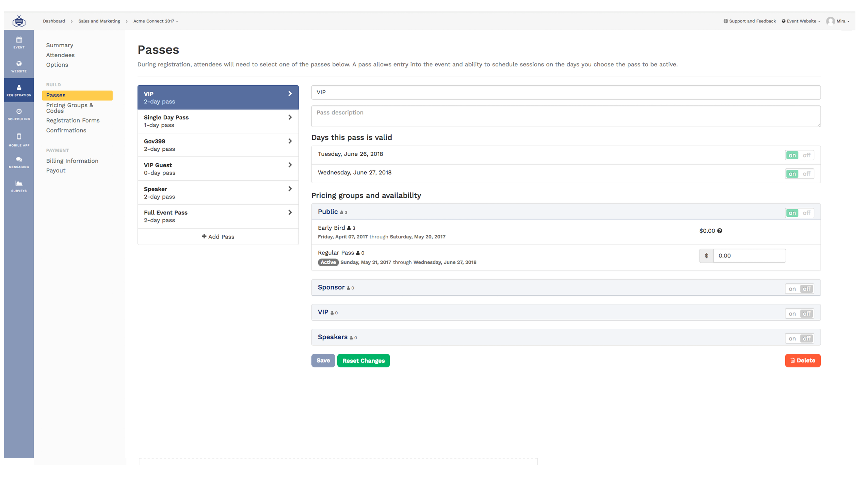The width and height of the screenshot is (868, 483).
Task: Click the help icon next to $0.00
Action: coord(720,231)
